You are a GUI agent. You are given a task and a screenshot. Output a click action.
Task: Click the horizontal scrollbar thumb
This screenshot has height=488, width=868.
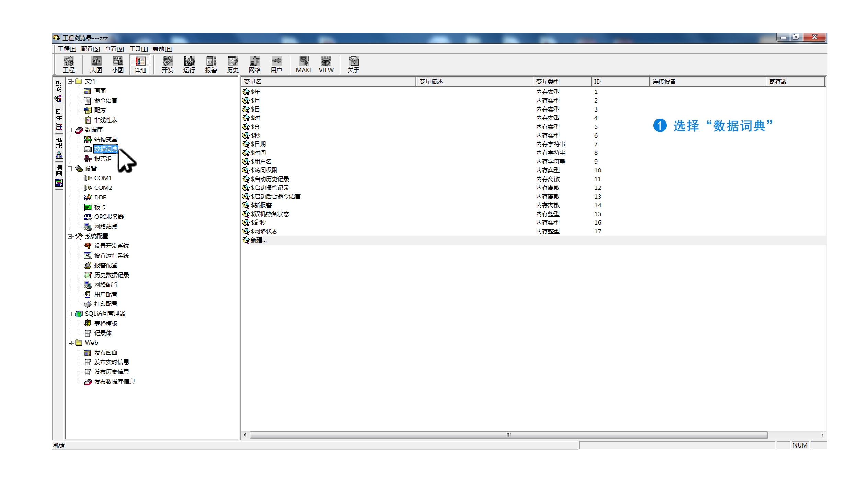[x=509, y=435]
